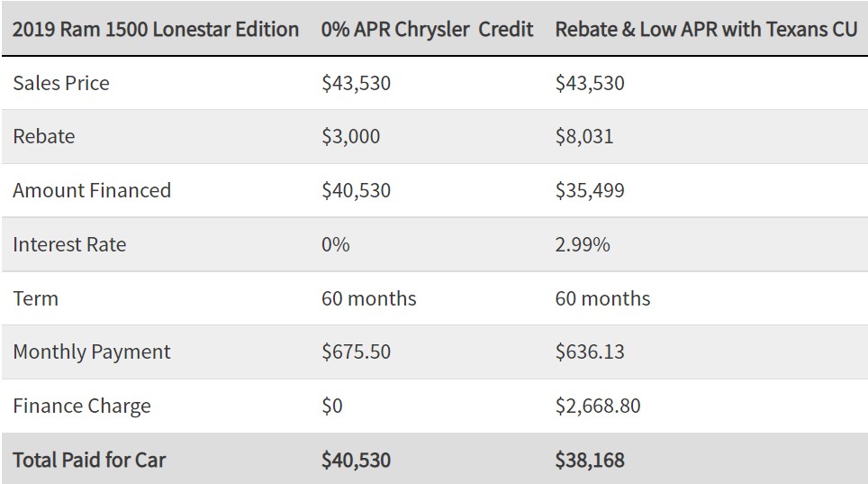Click the $35,499 amount financed cell
This screenshot has height=484, width=868.
(x=590, y=190)
